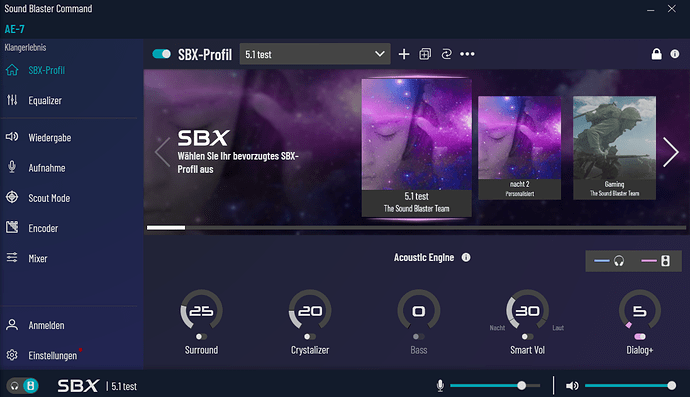Click the microphone volume slider handle
Viewport: 690px width, 397px height.
click(521, 386)
